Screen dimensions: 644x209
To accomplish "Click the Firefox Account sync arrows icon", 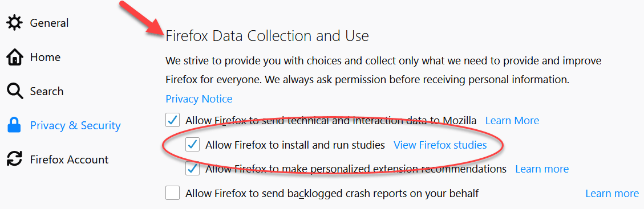I will (x=15, y=159).
